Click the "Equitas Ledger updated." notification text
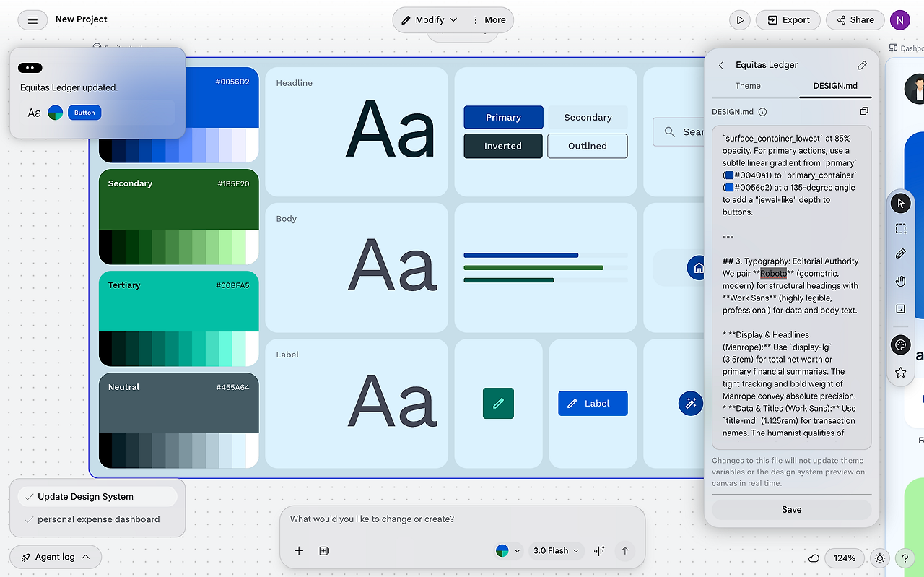The image size is (924, 577). click(x=69, y=87)
